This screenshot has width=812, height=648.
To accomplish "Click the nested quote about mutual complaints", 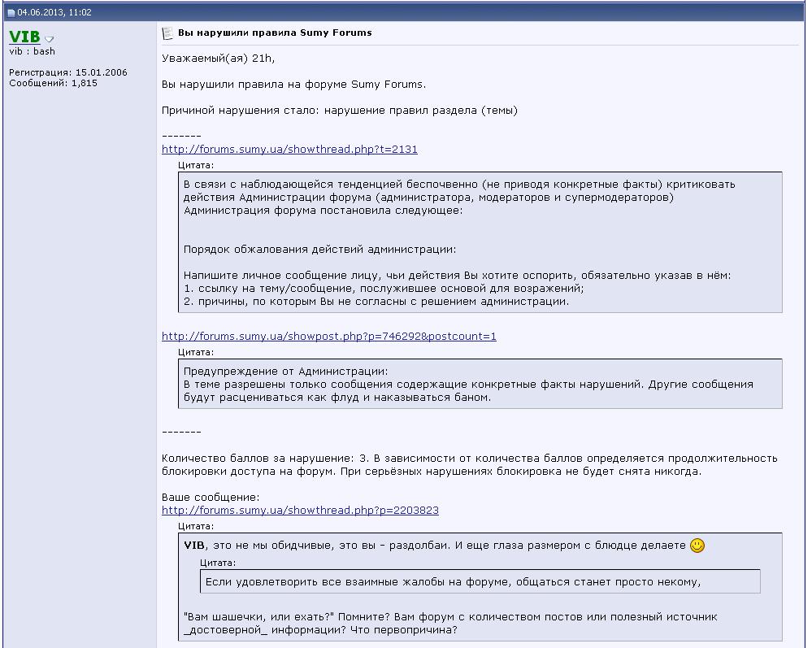I will 480,581.
